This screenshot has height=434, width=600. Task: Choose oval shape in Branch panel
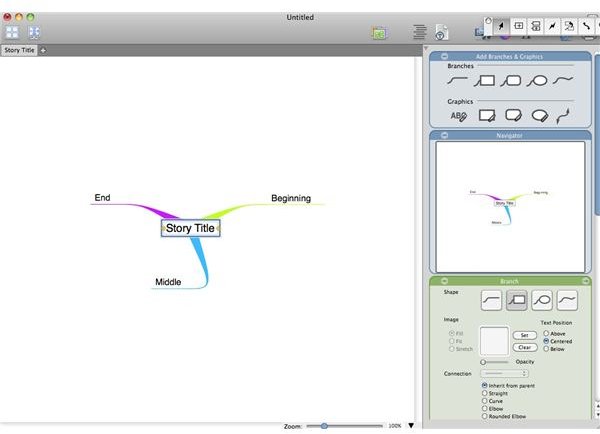pyautogui.click(x=542, y=300)
